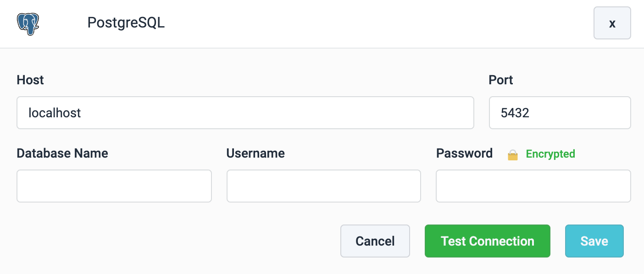Click the yellow padlock icon
The height and width of the screenshot is (274, 644).
(x=512, y=155)
